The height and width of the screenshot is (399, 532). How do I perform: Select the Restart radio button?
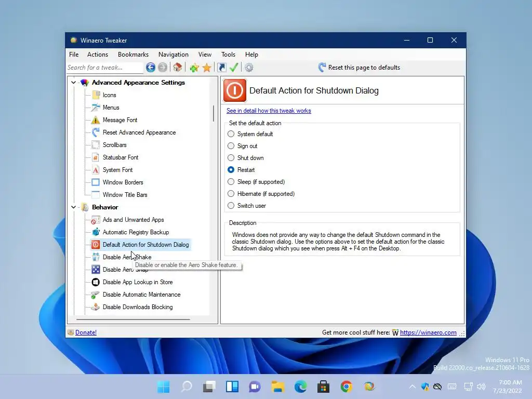(x=231, y=170)
